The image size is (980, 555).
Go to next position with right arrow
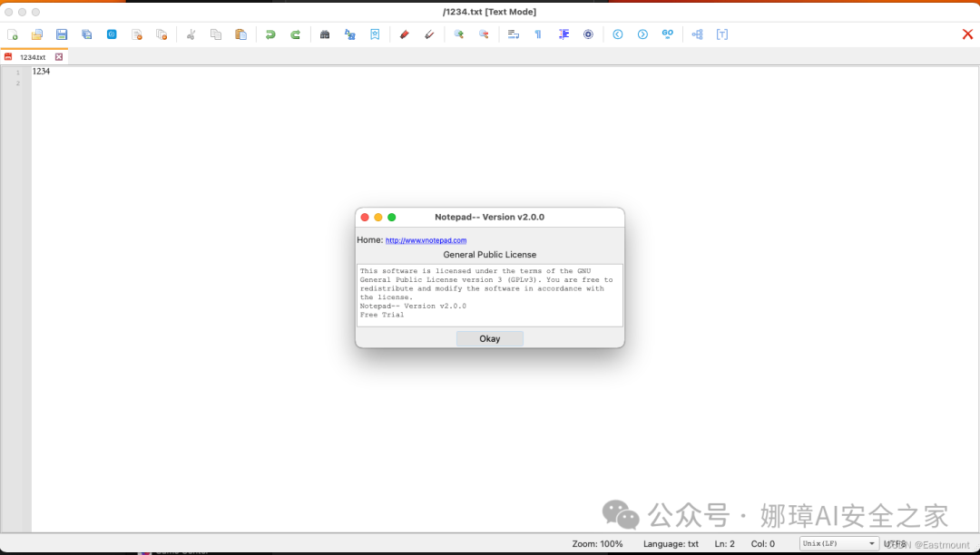[642, 34]
